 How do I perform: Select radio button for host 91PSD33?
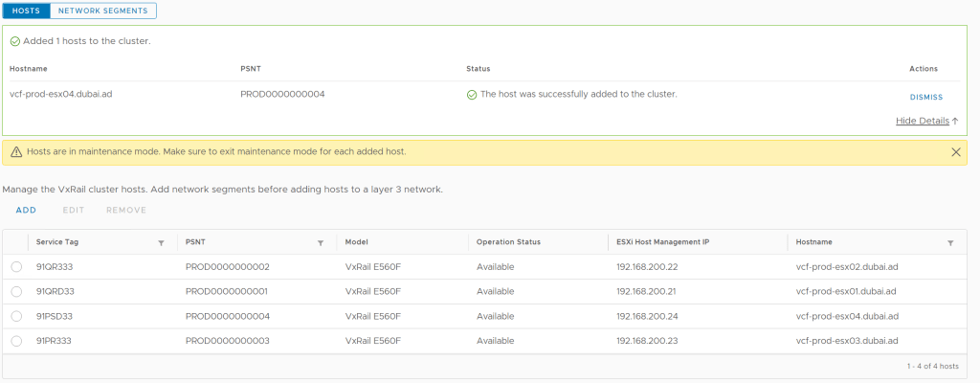click(16, 317)
